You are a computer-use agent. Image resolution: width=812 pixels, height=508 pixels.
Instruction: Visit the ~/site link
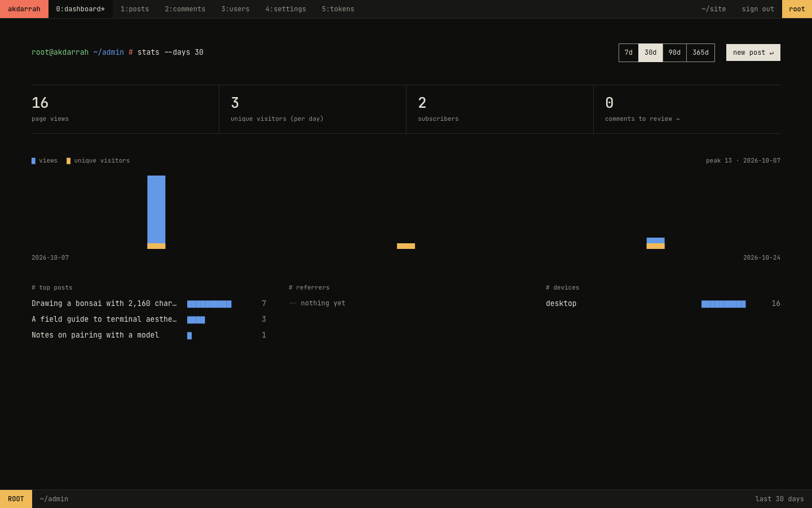point(714,9)
